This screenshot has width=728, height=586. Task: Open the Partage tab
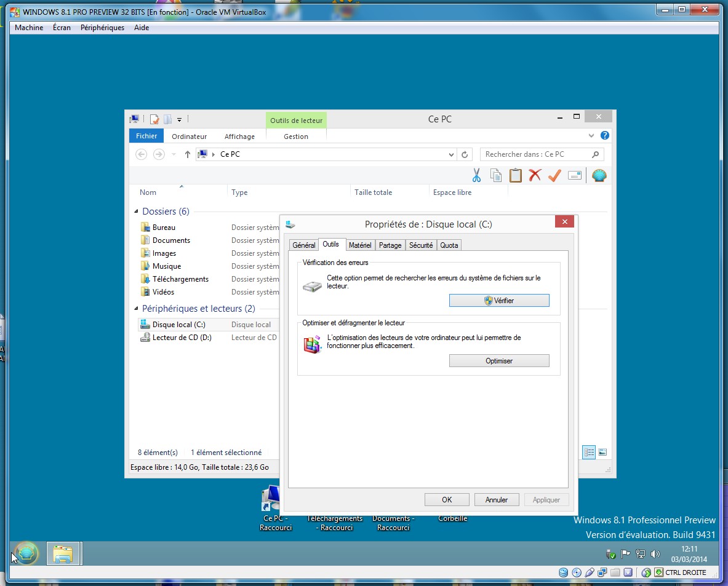[x=390, y=245]
